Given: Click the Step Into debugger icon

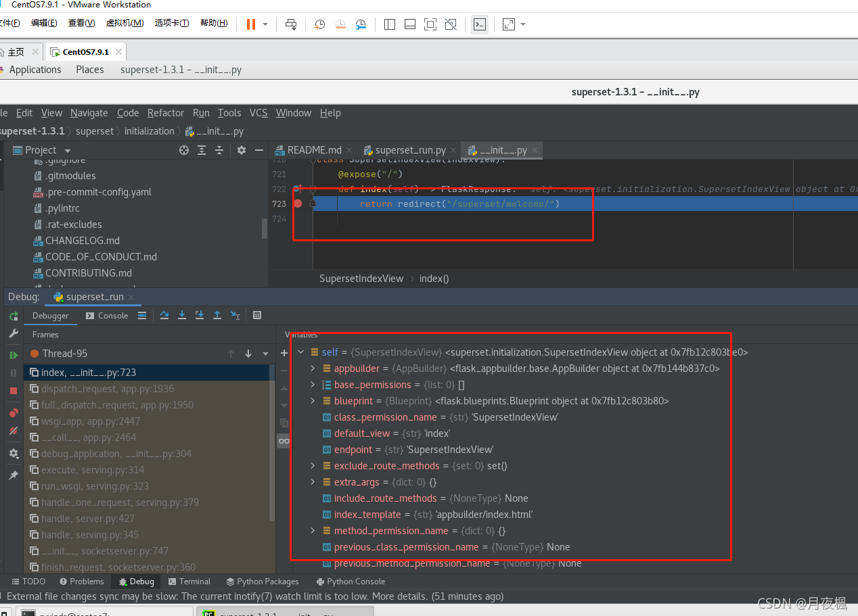Looking at the screenshot, I should pos(182,315).
